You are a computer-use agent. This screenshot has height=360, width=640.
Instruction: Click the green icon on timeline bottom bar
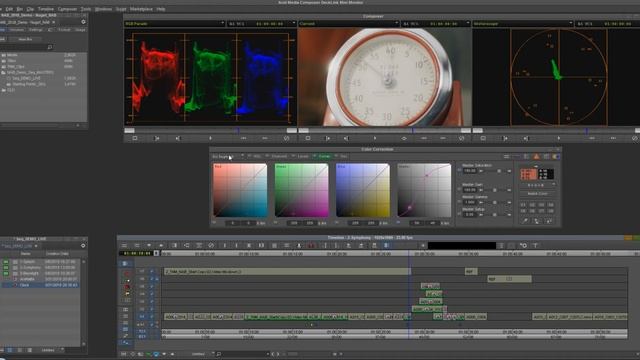pos(148,354)
